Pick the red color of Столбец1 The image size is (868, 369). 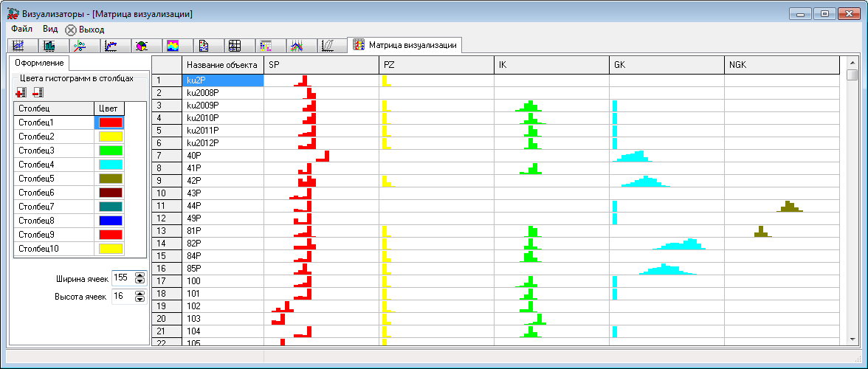(x=110, y=123)
